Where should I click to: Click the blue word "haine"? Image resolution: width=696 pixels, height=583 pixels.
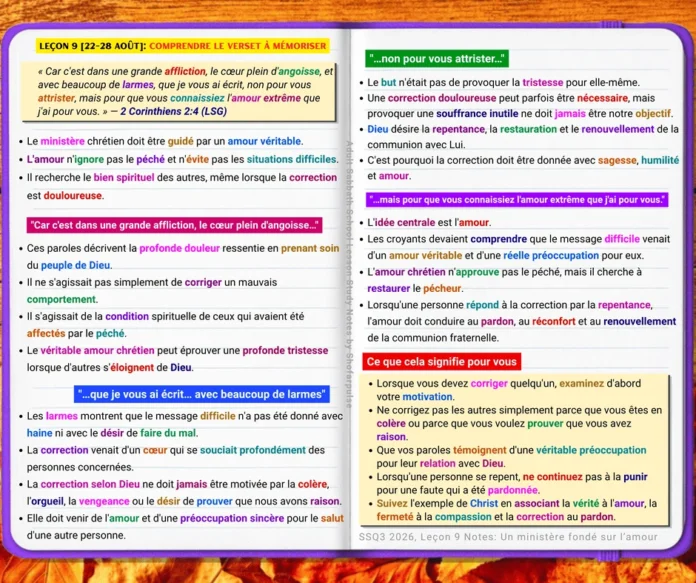[x=39, y=433]
